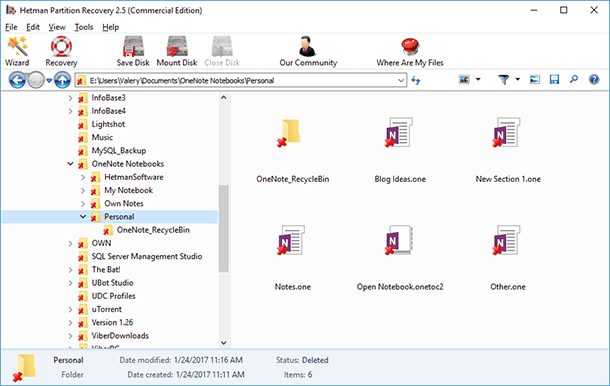Viewport: 610px width, 386px height.
Task: Collapse the OneNote Notebooks node
Action: pyautogui.click(x=70, y=164)
